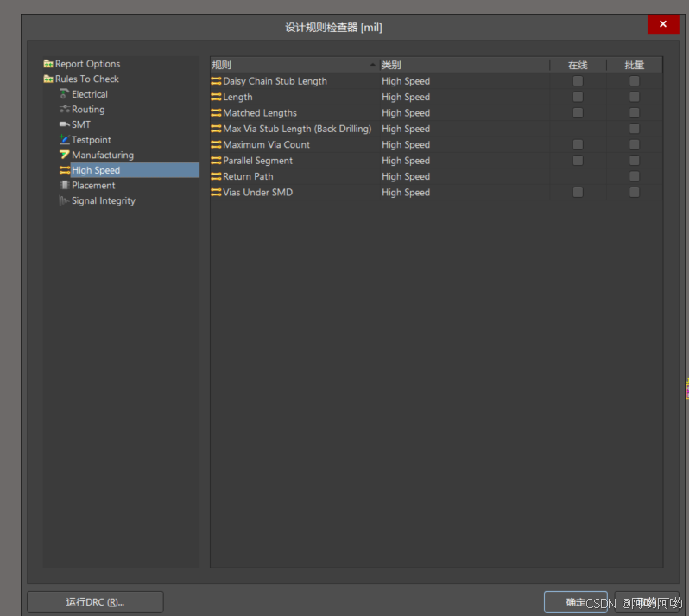
Task: Click the 批量 column header
Action: (x=634, y=65)
